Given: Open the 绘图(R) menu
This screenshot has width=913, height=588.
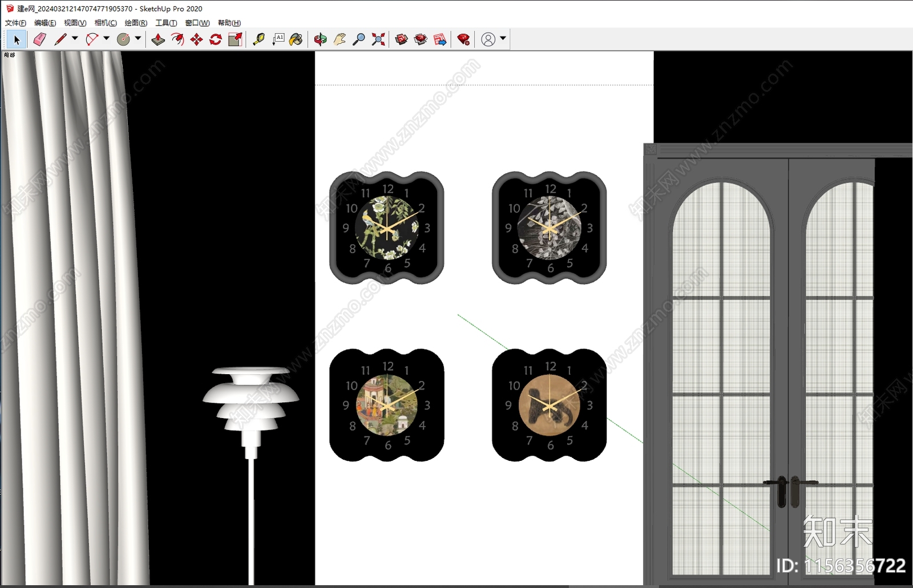Looking at the screenshot, I should click(136, 23).
